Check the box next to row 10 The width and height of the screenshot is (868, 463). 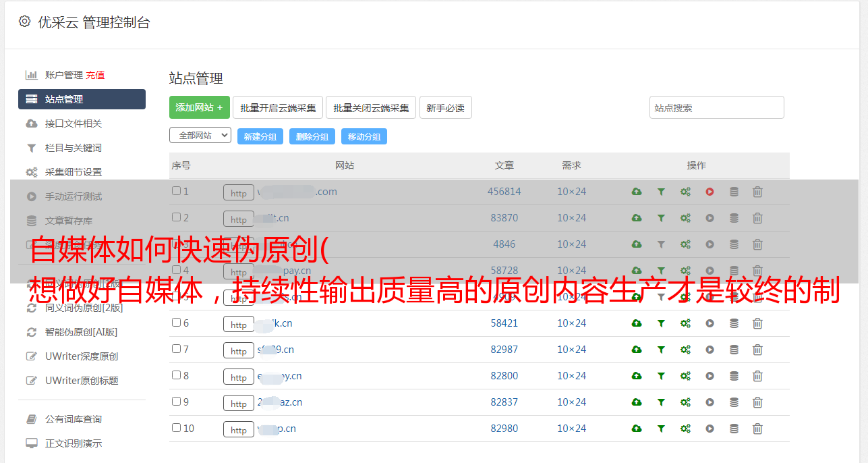pos(176,428)
